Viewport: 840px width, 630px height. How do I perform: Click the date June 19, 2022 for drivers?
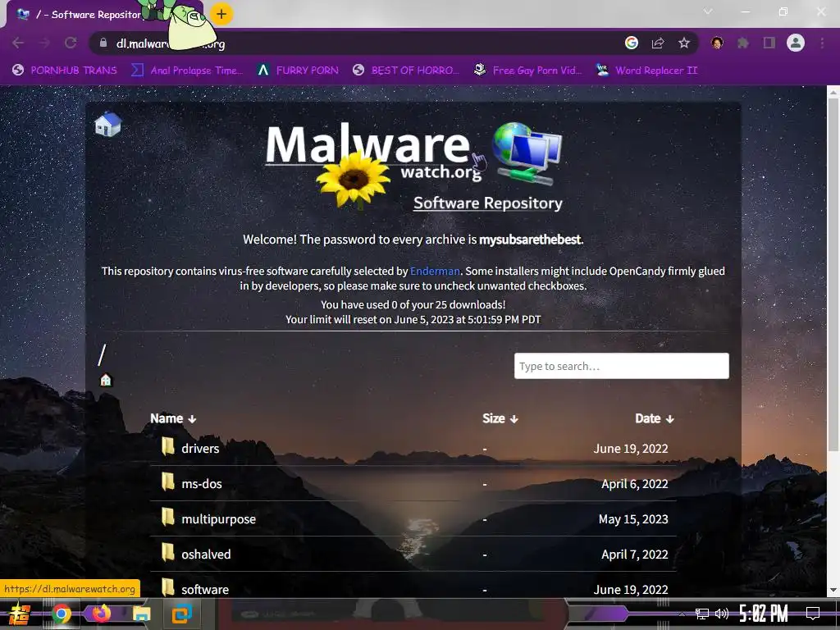click(x=631, y=449)
